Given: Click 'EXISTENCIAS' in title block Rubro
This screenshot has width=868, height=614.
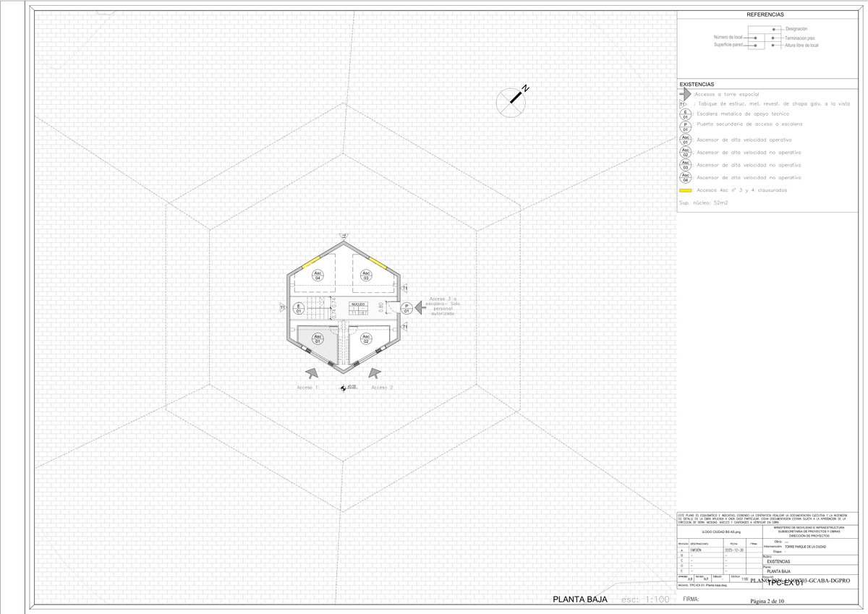Looking at the screenshot, I should (x=778, y=562).
